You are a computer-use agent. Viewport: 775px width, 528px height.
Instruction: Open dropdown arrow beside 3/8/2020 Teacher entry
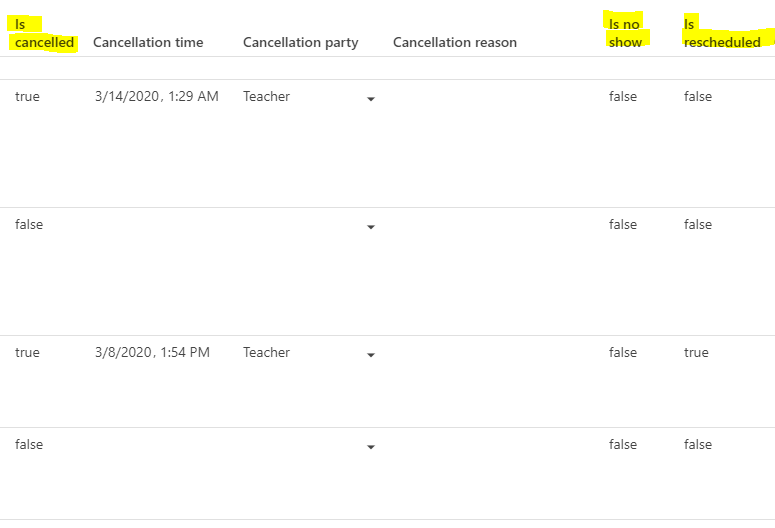(371, 355)
